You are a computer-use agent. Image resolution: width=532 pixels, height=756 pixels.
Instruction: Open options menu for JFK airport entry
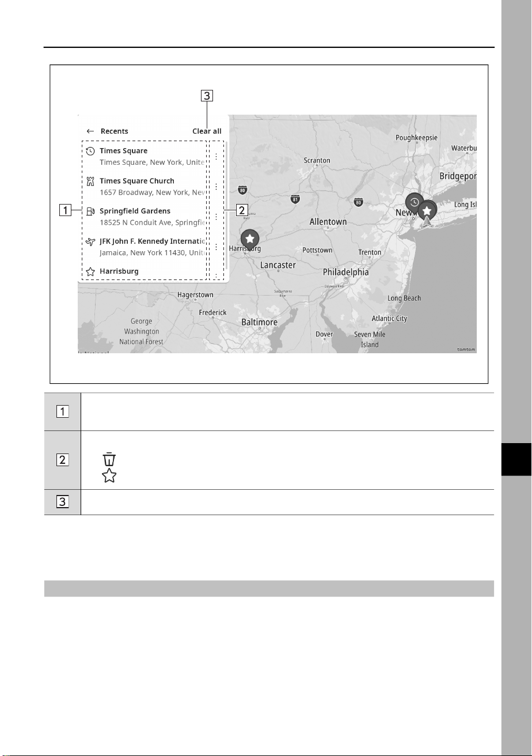pyautogui.click(x=216, y=246)
